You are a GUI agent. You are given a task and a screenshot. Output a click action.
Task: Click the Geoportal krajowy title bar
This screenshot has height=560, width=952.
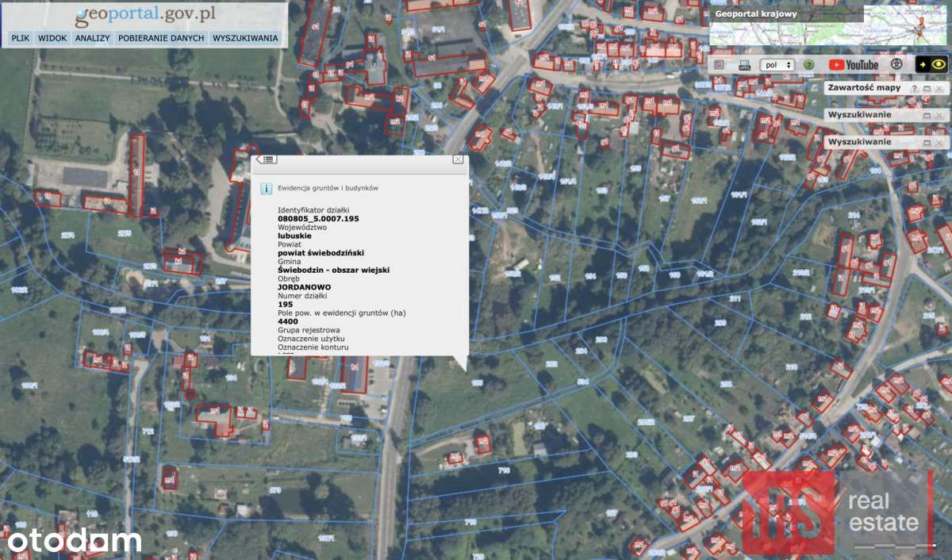(785, 13)
